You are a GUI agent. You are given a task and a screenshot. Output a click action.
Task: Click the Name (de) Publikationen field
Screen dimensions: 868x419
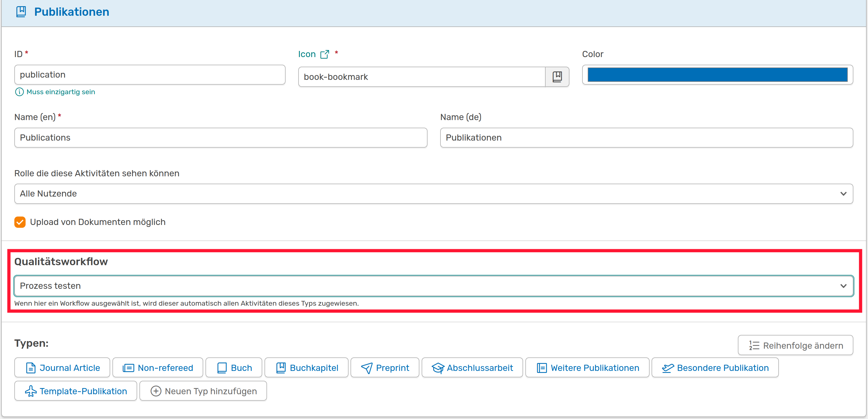tap(646, 138)
